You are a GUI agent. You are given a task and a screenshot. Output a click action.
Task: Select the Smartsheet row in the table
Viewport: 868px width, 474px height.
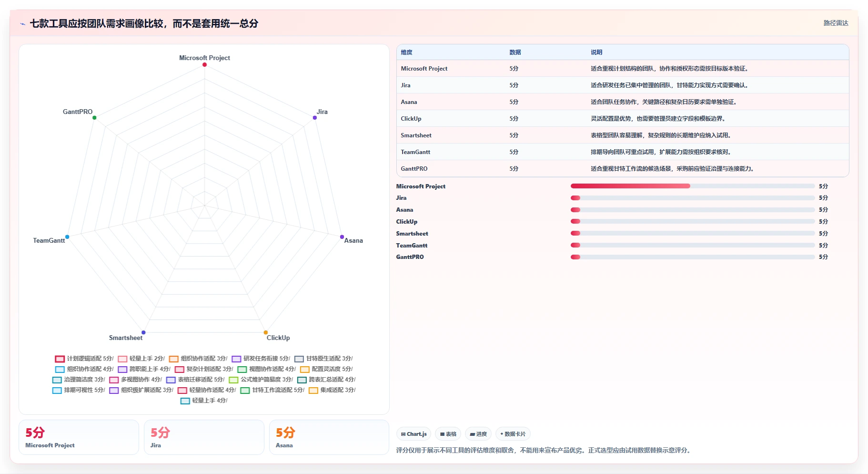coord(623,135)
